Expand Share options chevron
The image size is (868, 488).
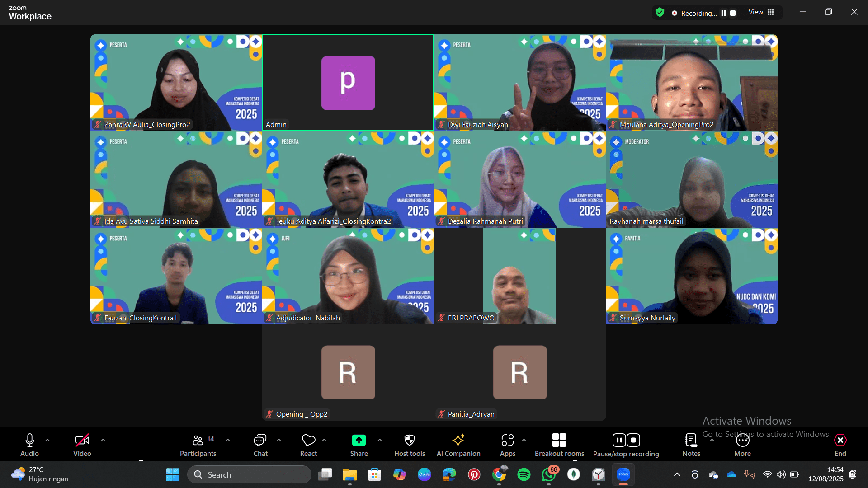click(x=379, y=440)
